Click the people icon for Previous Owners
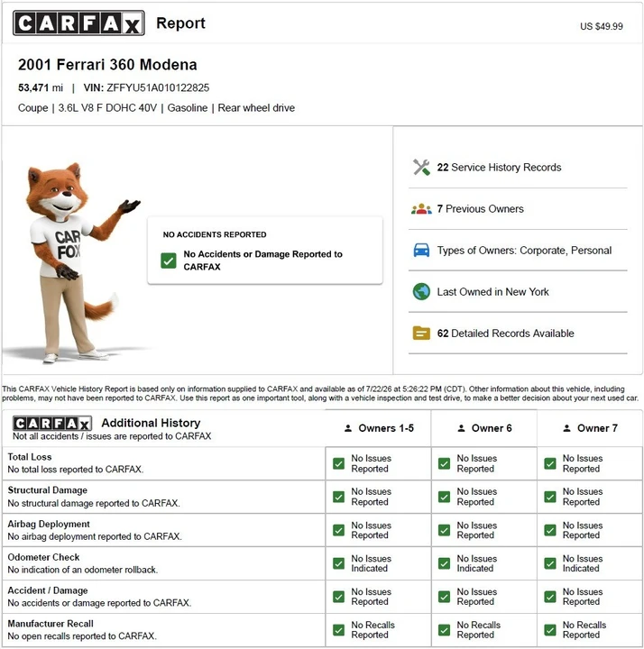This screenshot has width=644, height=649. pyautogui.click(x=421, y=209)
